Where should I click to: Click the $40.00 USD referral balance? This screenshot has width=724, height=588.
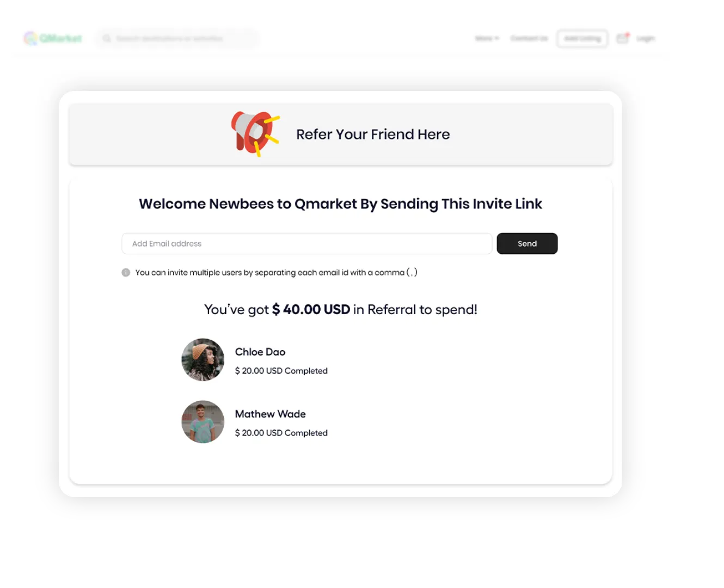click(x=311, y=309)
